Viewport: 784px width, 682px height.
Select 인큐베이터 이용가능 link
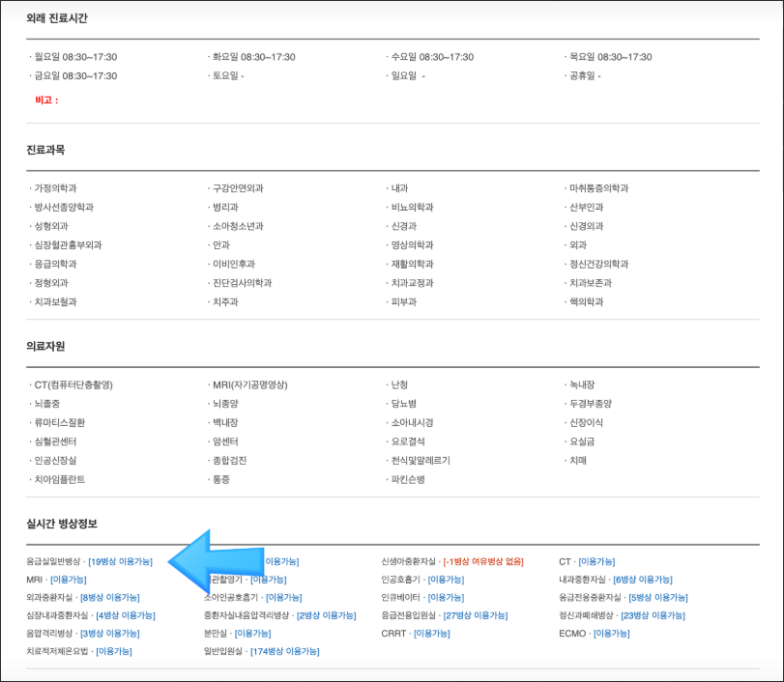click(446, 598)
